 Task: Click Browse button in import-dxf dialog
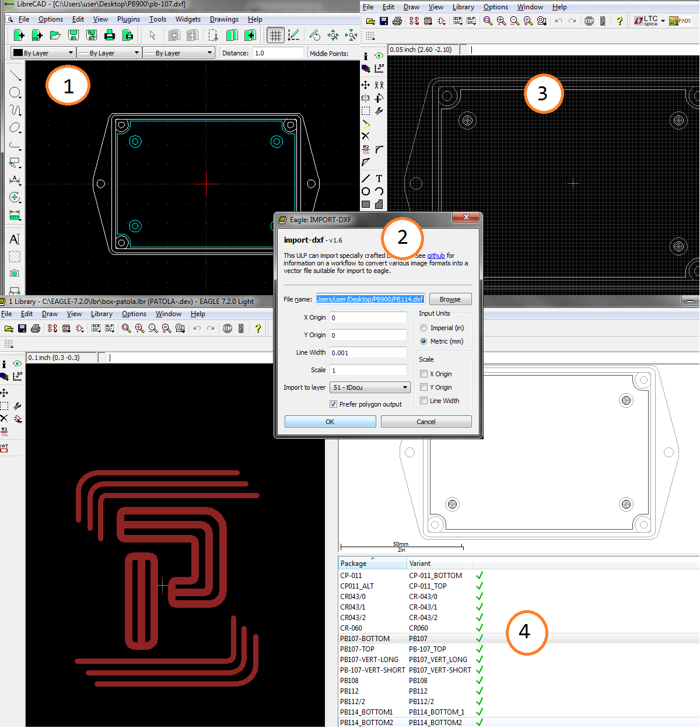click(x=450, y=299)
